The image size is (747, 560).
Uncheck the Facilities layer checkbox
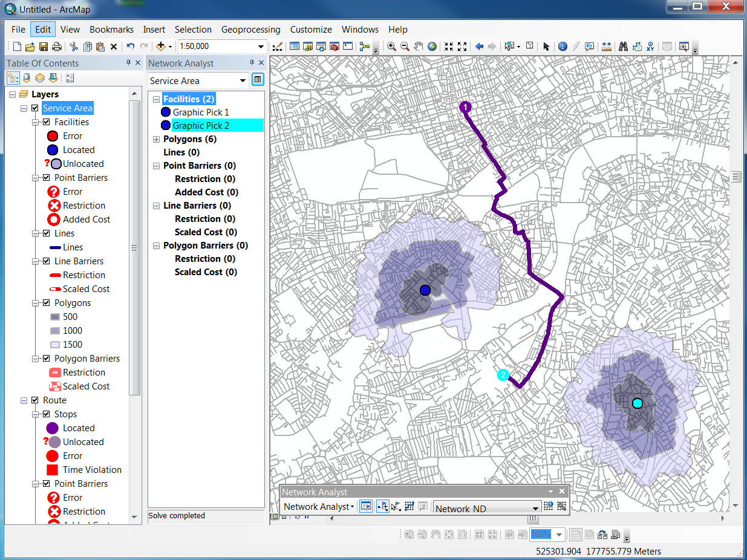(x=47, y=122)
